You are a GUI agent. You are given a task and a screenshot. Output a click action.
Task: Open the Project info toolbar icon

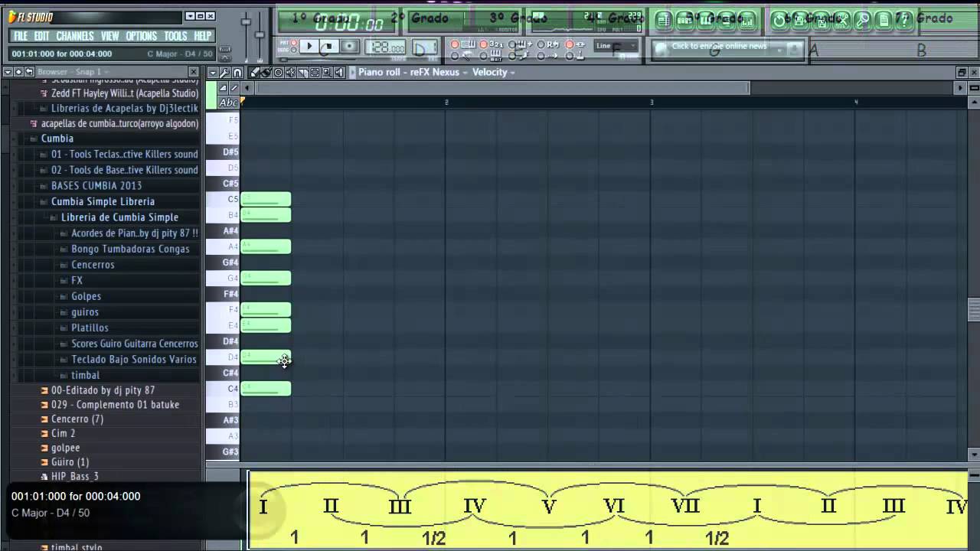[x=884, y=20]
